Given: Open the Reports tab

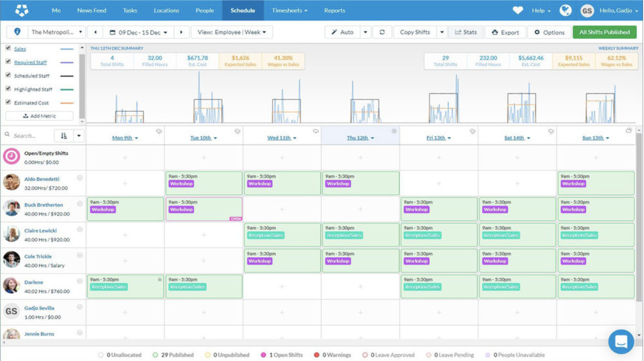Looking at the screenshot, I should 335,10.
